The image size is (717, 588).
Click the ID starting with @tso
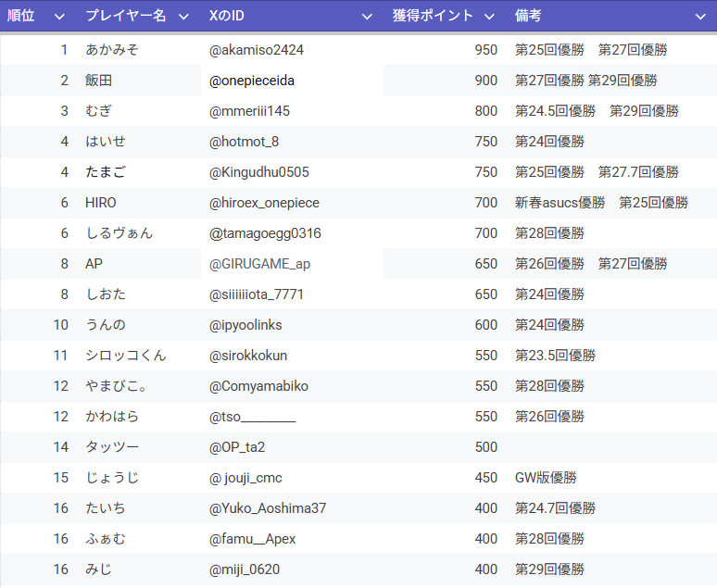pos(252,417)
